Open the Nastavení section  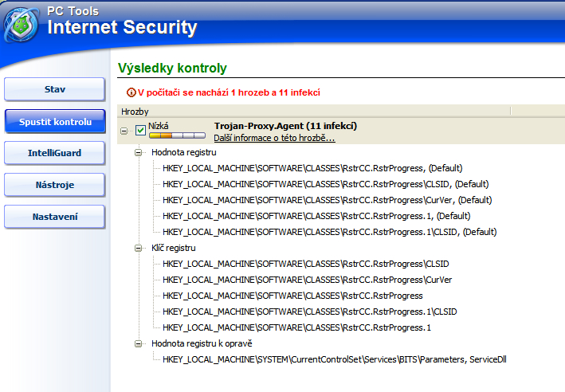(55, 217)
